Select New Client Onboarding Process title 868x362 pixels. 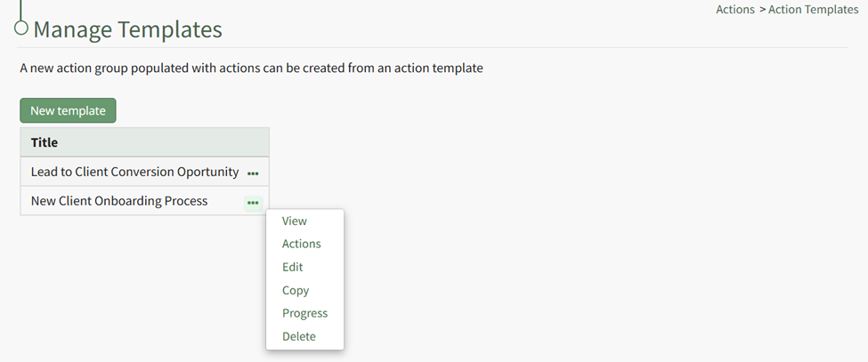click(119, 201)
